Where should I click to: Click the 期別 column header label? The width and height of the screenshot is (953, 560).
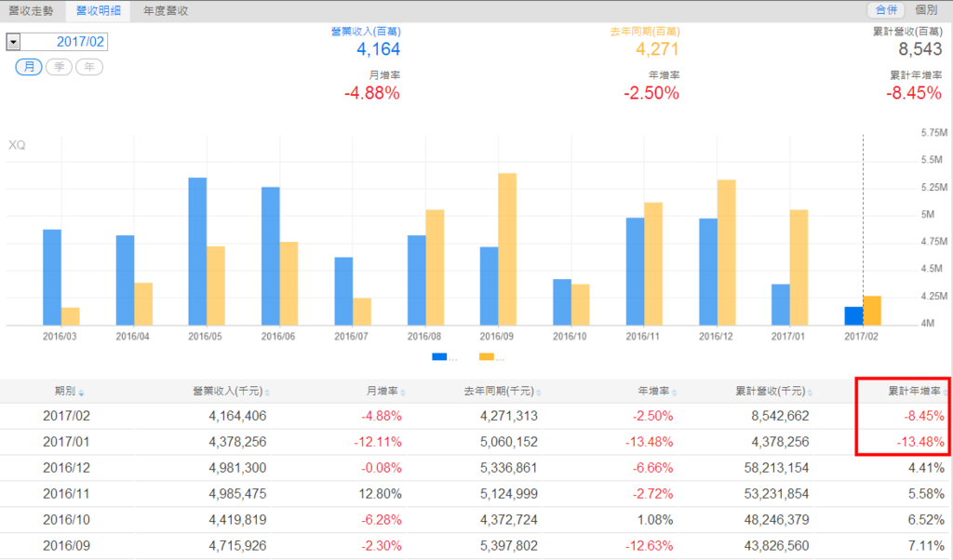(65, 391)
